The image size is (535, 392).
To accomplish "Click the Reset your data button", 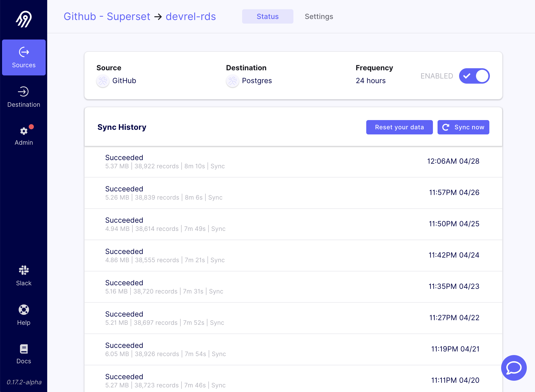I will point(399,127).
